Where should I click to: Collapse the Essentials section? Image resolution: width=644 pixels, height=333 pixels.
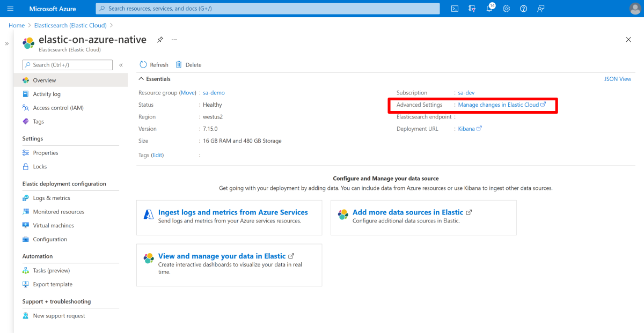142,79
